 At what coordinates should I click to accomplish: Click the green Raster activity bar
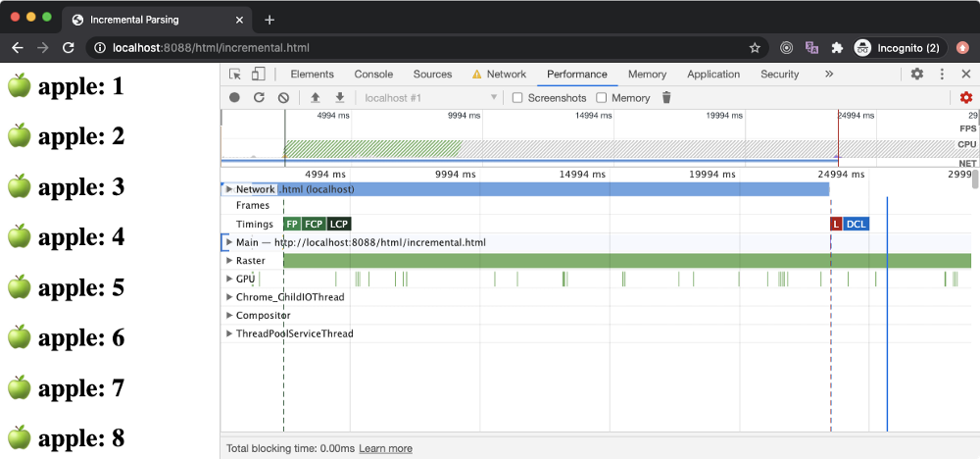pos(627,261)
